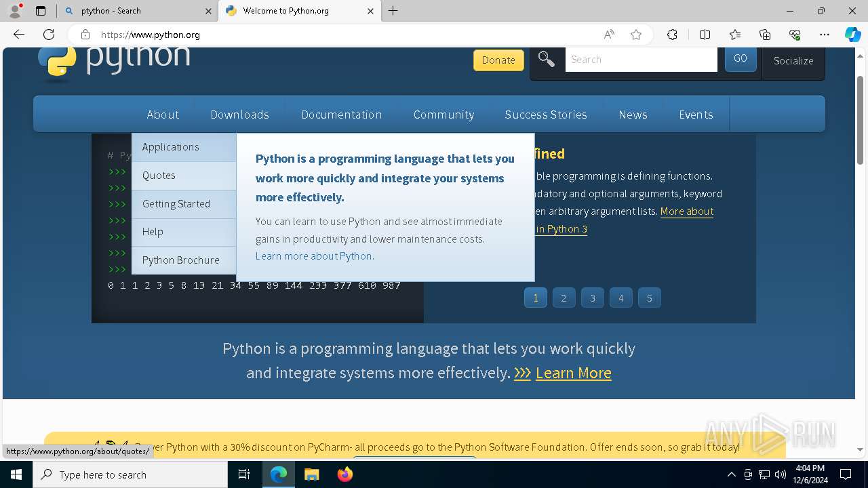Open the Copilot sidebar icon
868x488 pixels.
coord(852,35)
